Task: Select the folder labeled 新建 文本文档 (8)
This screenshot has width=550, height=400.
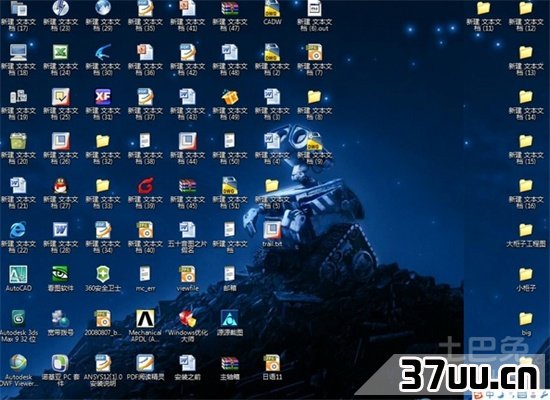Action: coord(315,96)
